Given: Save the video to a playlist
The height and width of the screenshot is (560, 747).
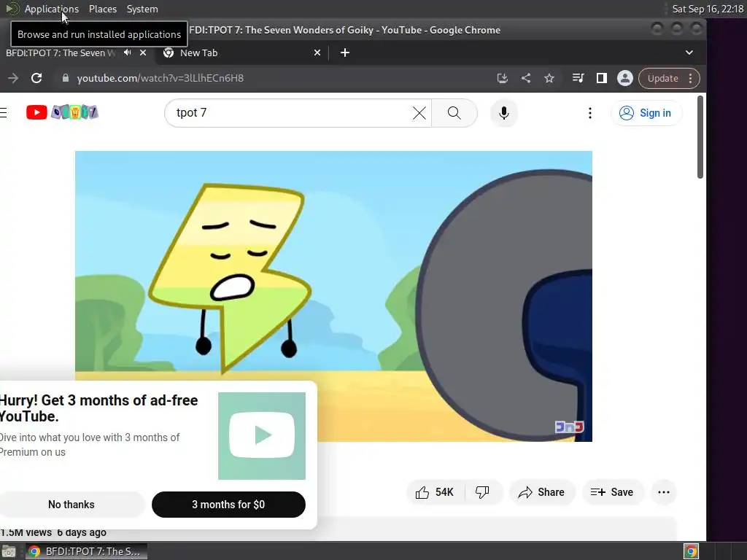Looking at the screenshot, I should pos(612,492).
